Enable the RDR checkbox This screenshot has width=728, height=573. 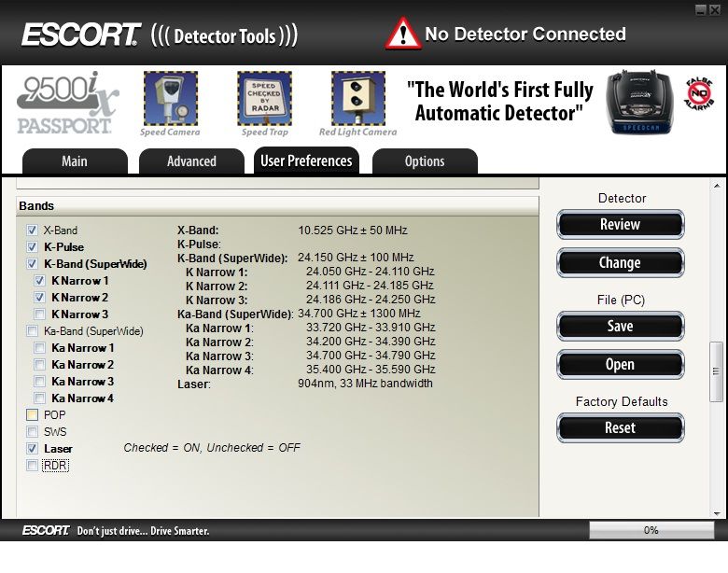pyautogui.click(x=32, y=466)
